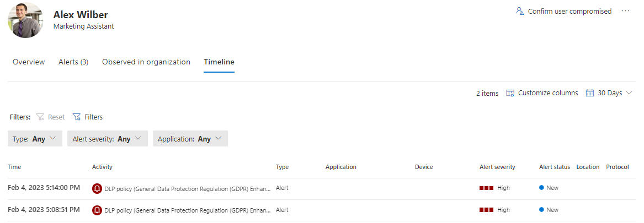
Task: Click the calendar icon for 30 Days
Action: [590, 93]
